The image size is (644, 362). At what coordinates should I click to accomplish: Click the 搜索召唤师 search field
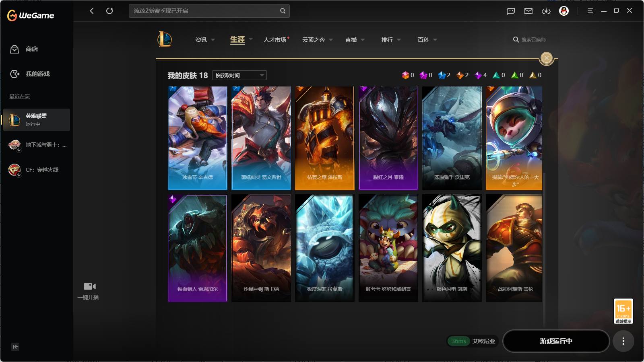coord(534,40)
